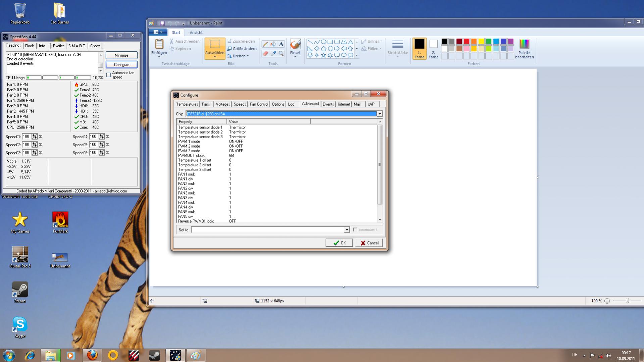Select the 'PWMOUT clock' property row
Image resolution: width=644 pixels, height=362 pixels.
pos(277,156)
